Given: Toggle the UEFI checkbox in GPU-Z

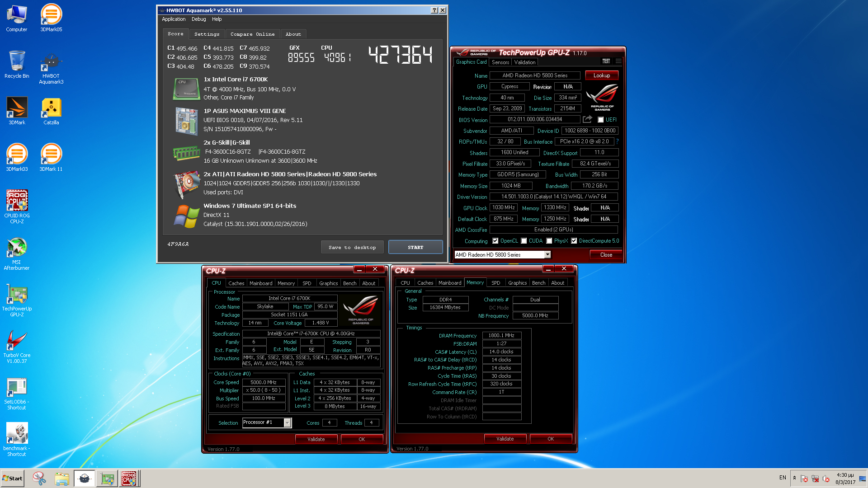Looking at the screenshot, I should point(600,120).
